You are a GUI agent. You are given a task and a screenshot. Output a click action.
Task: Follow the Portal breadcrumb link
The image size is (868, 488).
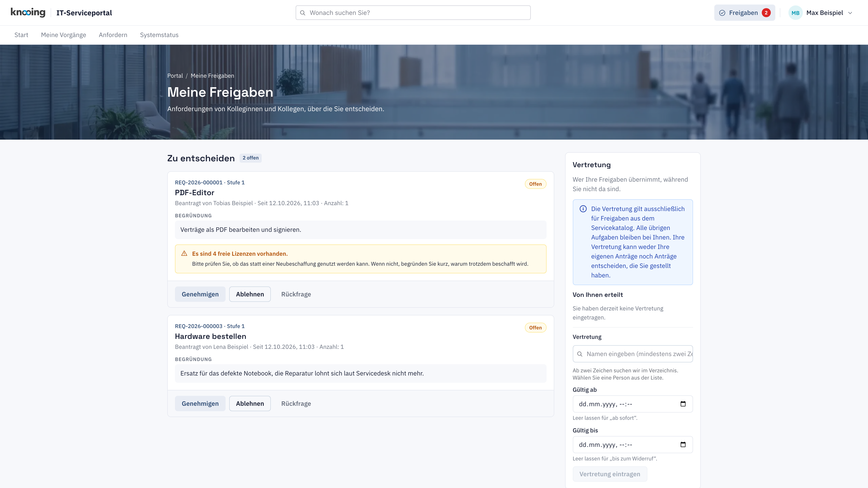[175, 76]
